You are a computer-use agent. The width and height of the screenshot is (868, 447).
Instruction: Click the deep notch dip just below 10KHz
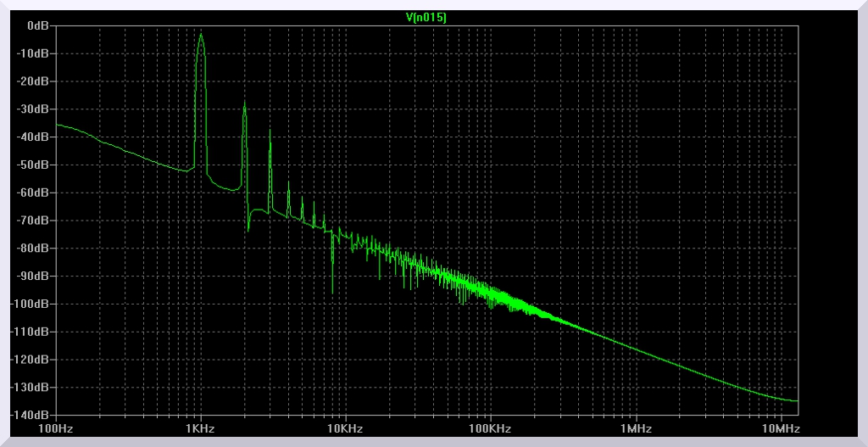pos(332,293)
